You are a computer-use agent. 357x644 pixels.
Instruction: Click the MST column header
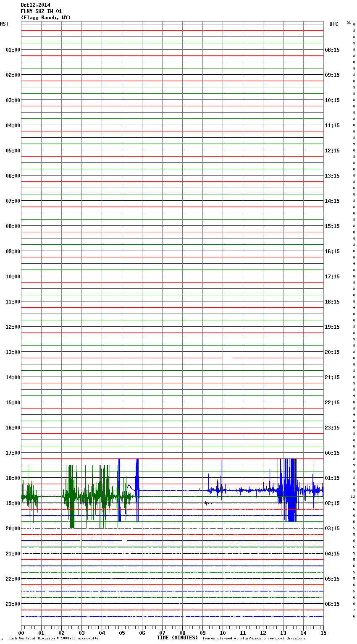[x=4, y=24]
